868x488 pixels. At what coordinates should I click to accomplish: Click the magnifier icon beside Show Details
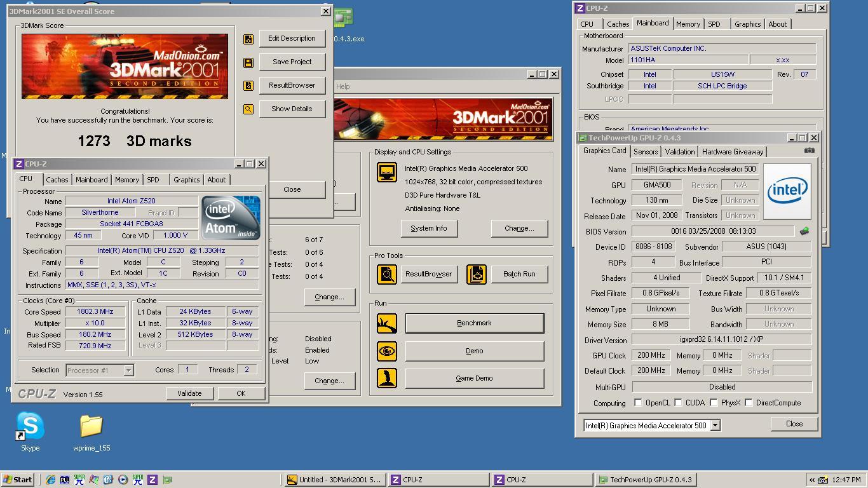coord(248,109)
